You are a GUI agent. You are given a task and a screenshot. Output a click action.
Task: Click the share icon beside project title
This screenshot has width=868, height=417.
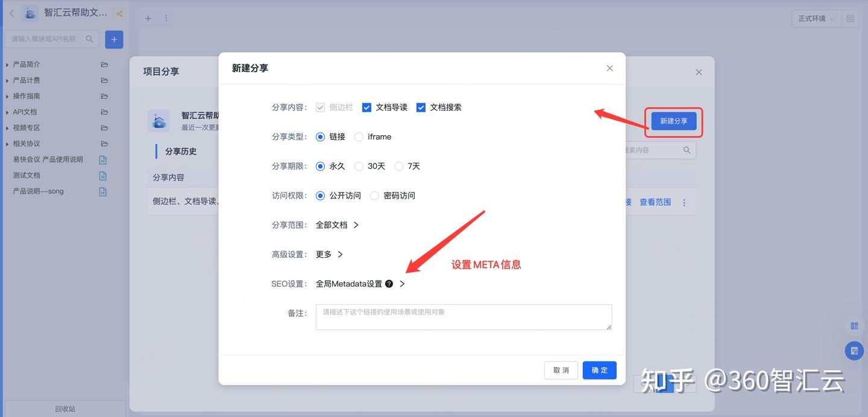[x=119, y=13]
